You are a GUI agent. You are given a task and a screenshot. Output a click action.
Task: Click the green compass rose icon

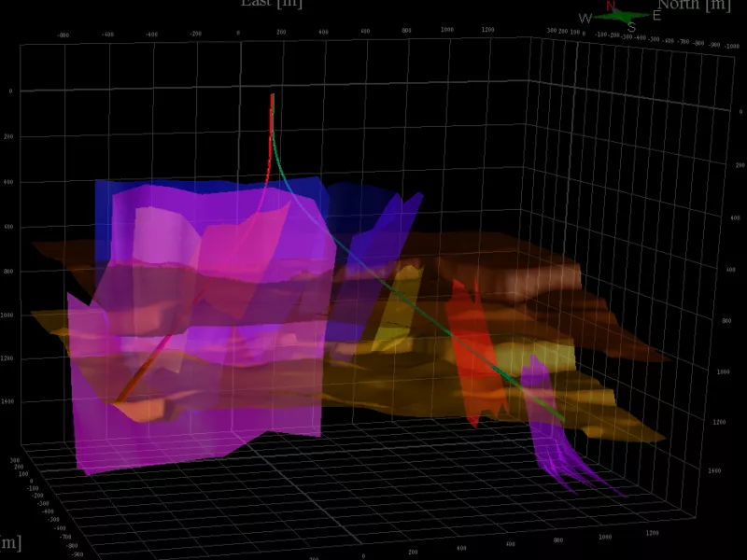(620, 16)
